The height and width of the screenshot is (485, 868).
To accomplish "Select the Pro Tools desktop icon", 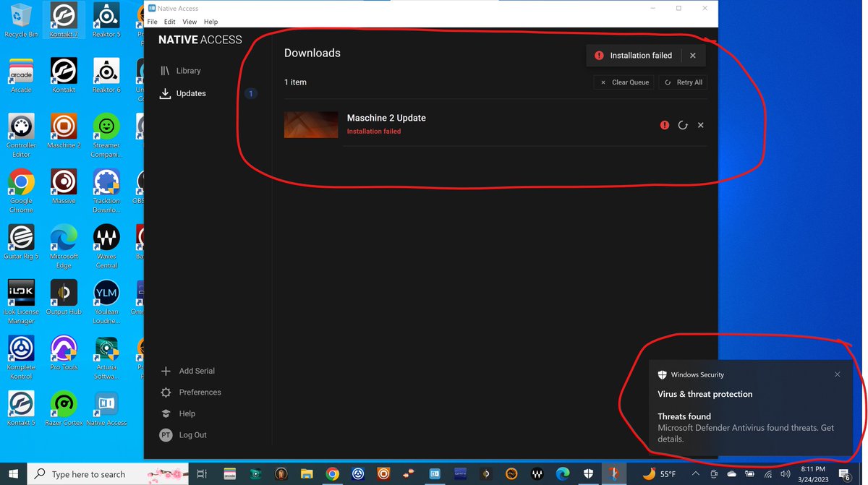I will [64, 353].
